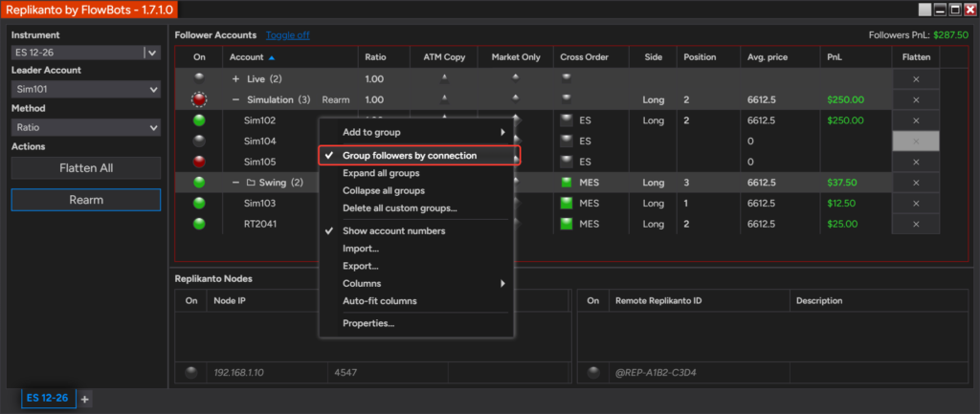
Task: Open the Method Ratio dropdown
Action: [x=85, y=127]
